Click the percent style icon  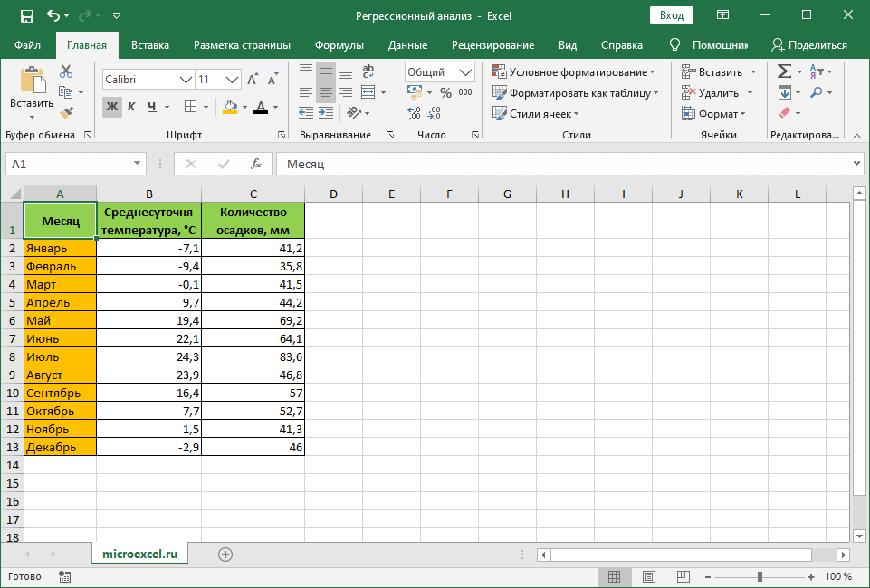click(445, 93)
